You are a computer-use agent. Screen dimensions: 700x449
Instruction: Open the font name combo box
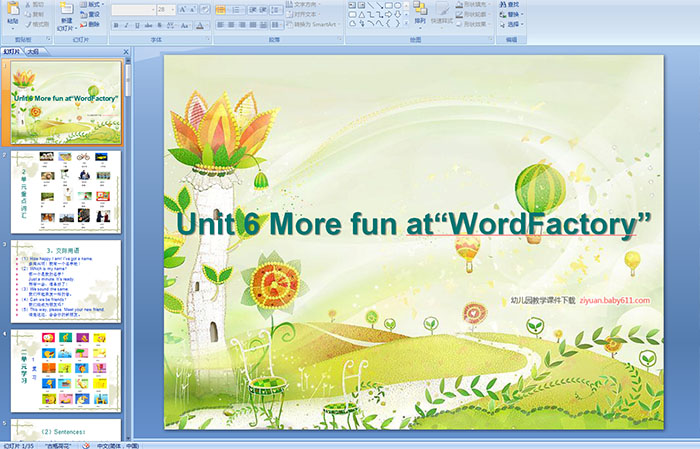(133, 9)
